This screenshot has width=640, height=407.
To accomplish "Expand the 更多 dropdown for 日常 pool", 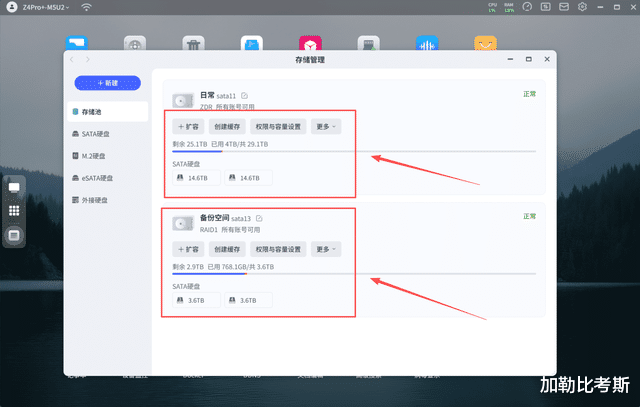I will 326,127.
